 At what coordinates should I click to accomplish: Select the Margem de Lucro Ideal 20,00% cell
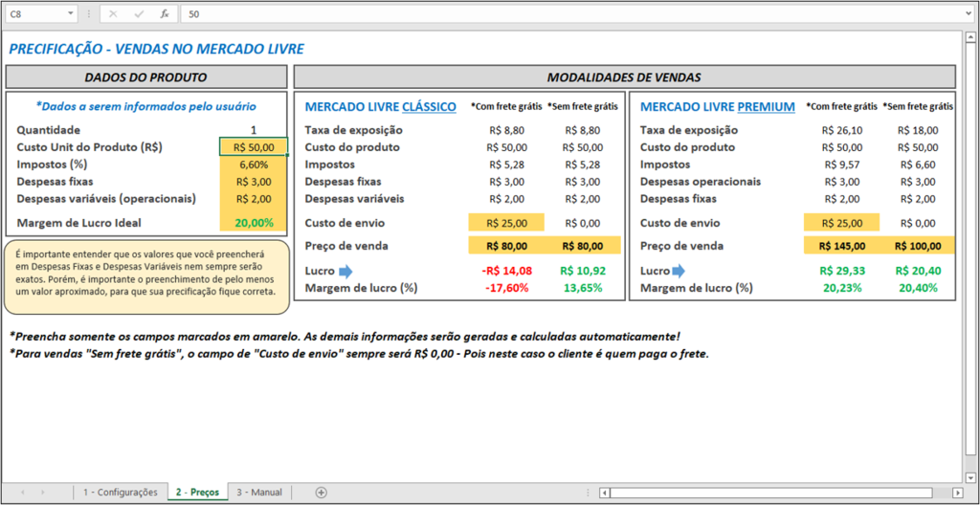254,223
